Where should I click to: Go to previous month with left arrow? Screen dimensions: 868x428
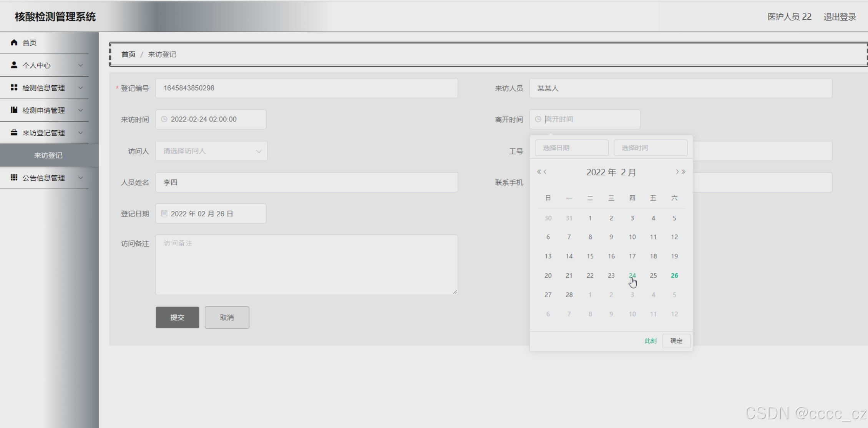click(545, 172)
